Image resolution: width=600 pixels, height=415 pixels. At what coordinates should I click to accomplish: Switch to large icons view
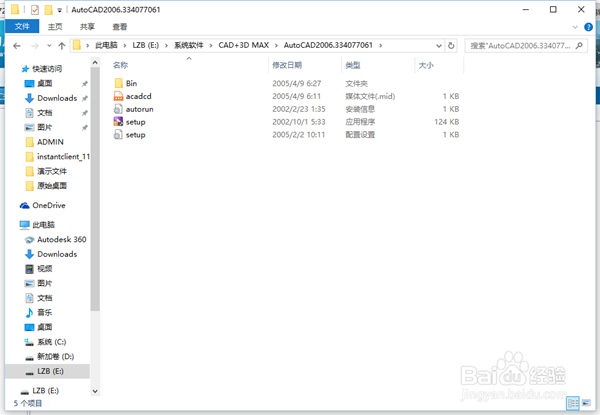point(586,403)
